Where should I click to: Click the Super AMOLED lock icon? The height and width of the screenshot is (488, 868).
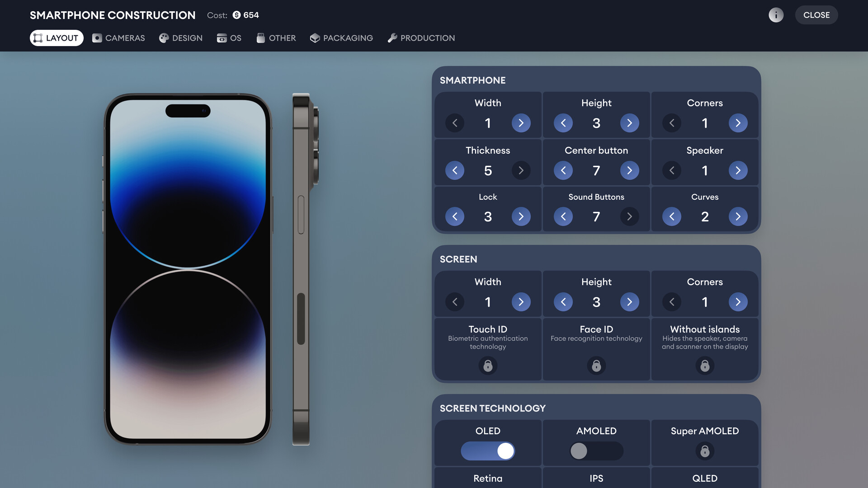tap(705, 451)
